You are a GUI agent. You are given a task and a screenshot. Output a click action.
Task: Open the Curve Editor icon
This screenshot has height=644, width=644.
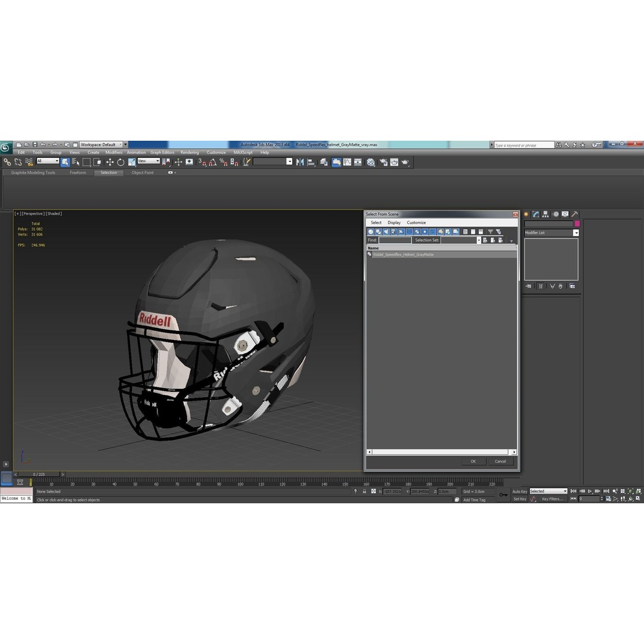click(x=347, y=162)
